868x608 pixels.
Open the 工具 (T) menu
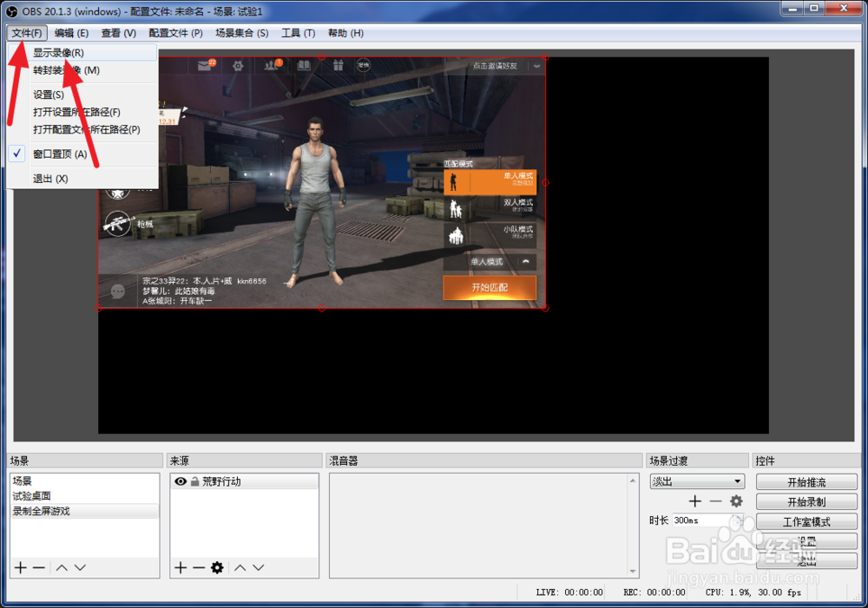299,33
